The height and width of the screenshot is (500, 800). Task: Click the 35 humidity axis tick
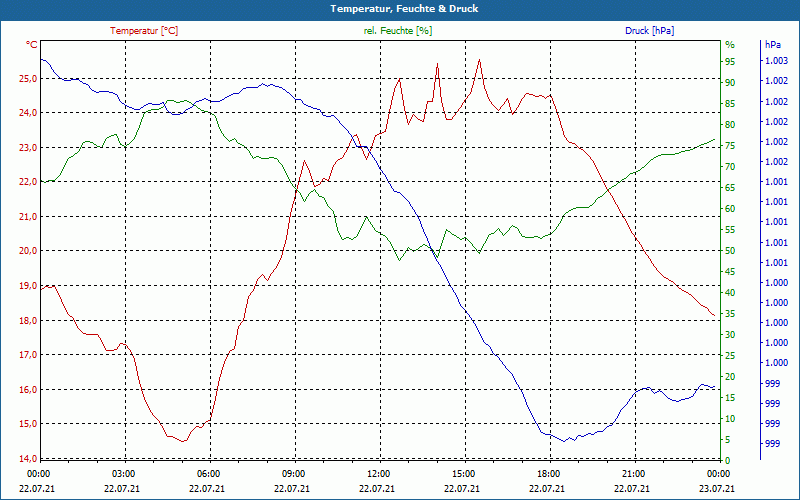pos(730,314)
